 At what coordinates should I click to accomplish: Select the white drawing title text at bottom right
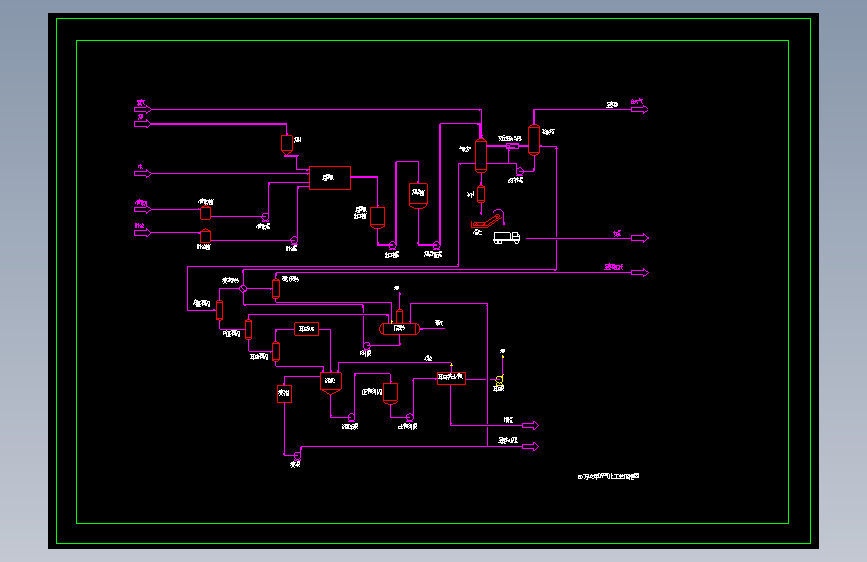pos(608,476)
